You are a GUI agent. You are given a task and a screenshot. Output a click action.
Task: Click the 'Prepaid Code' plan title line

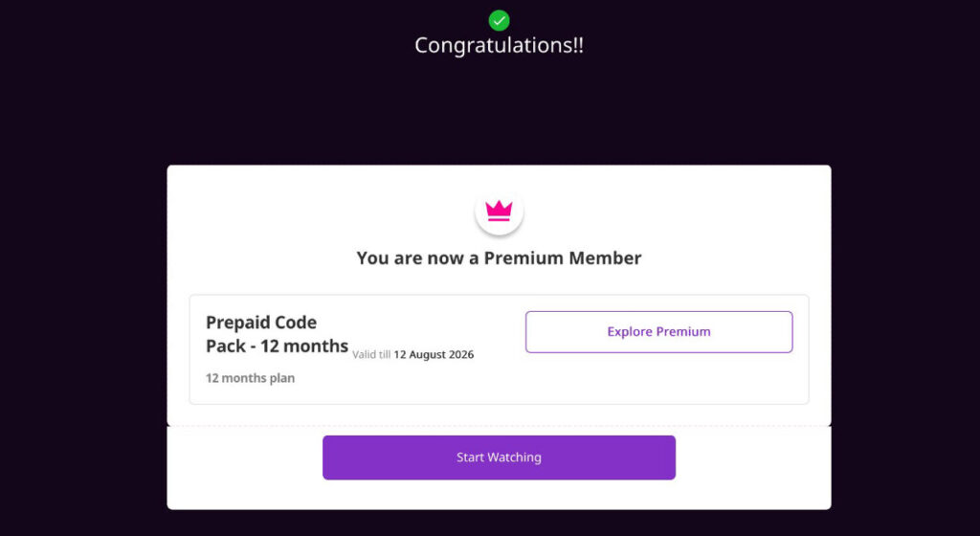pyautogui.click(x=261, y=323)
